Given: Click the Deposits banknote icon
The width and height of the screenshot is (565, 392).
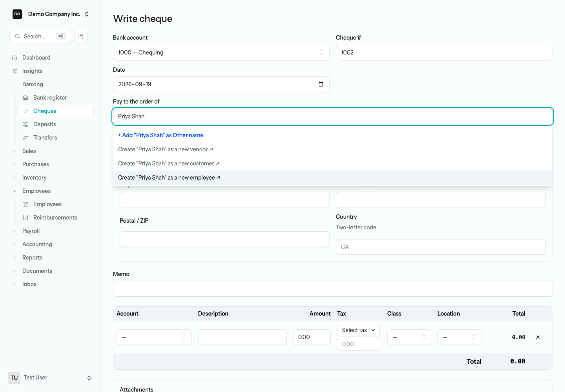Looking at the screenshot, I should [x=26, y=124].
